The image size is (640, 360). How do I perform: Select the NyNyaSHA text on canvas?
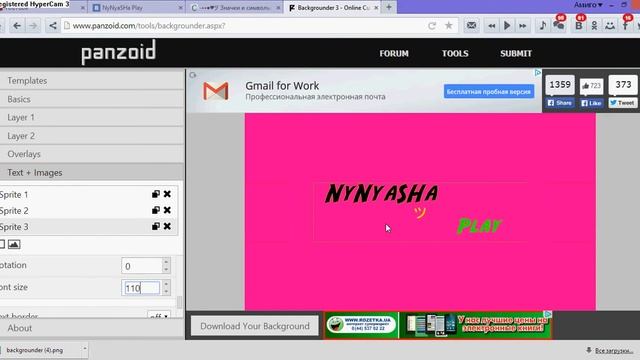[381, 193]
